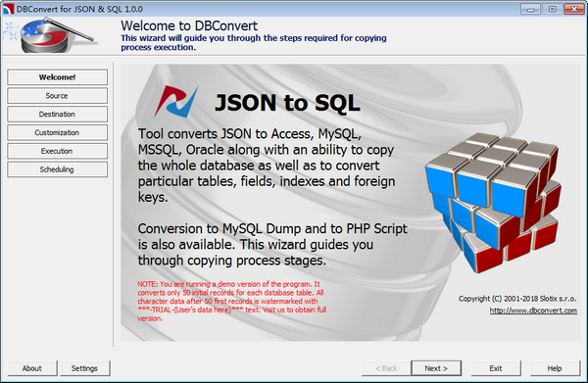Image resolution: width=588 pixels, height=383 pixels.
Task: Minimize the DBConvert window
Action: tap(530, 9)
